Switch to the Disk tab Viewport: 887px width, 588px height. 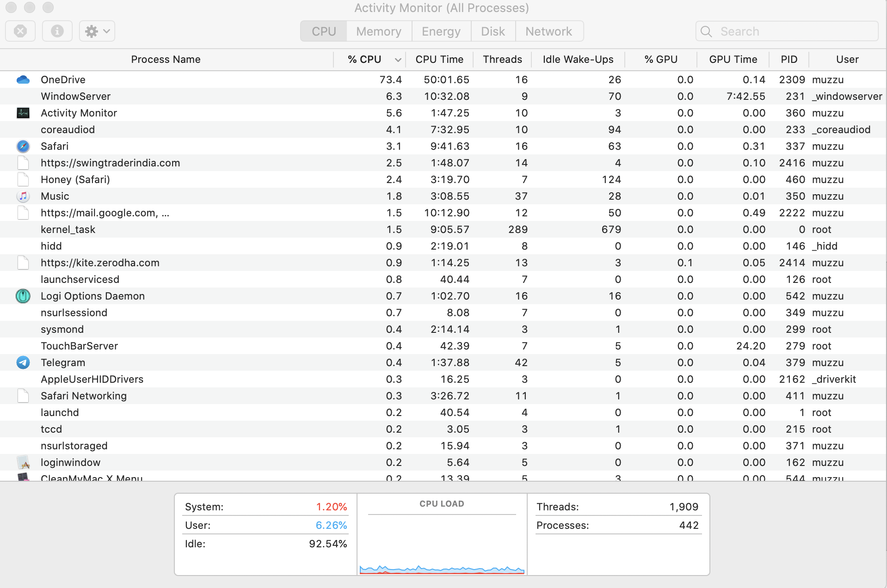pos(493,31)
